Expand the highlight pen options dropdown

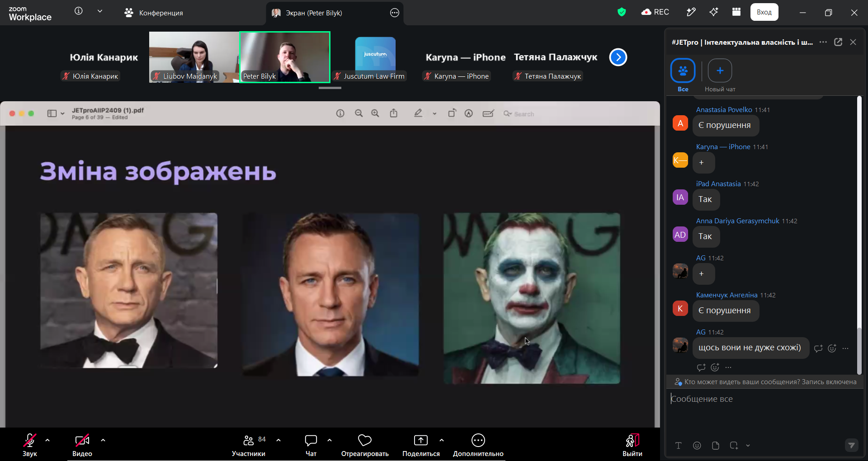click(x=434, y=114)
